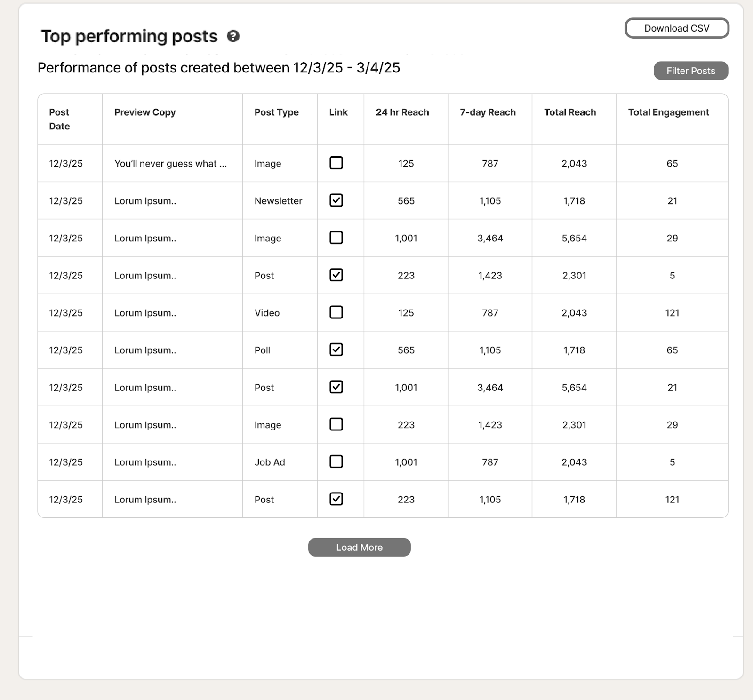The image size is (753, 700).
Task: Click the 7-day reach 787 in the Job Ad row
Action: point(490,462)
